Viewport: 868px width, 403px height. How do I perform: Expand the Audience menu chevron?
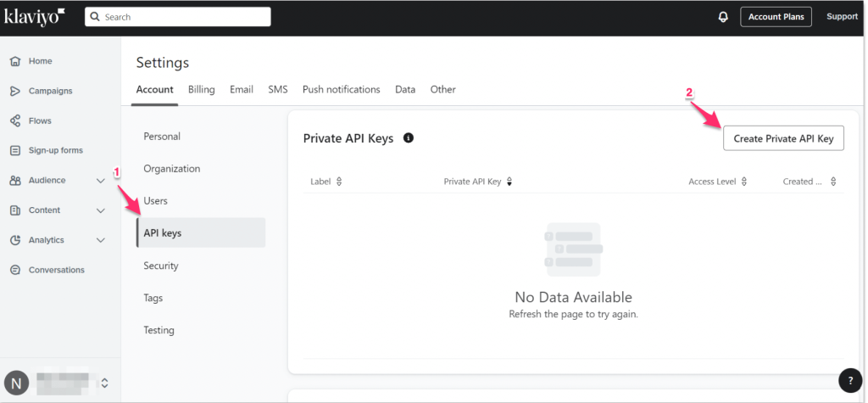click(101, 181)
